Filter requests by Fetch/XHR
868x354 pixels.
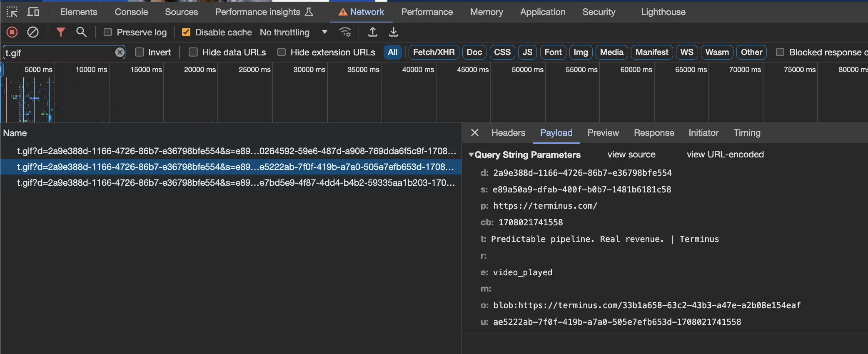pyautogui.click(x=434, y=52)
